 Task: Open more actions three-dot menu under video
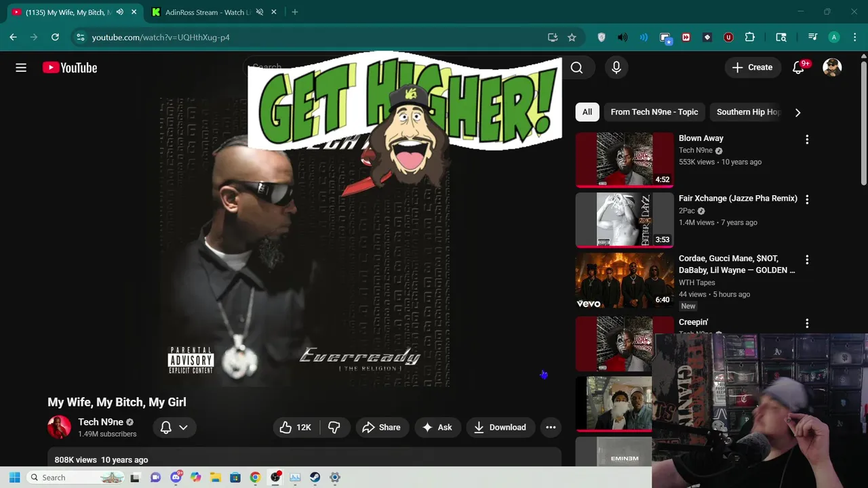click(x=551, y=428)
